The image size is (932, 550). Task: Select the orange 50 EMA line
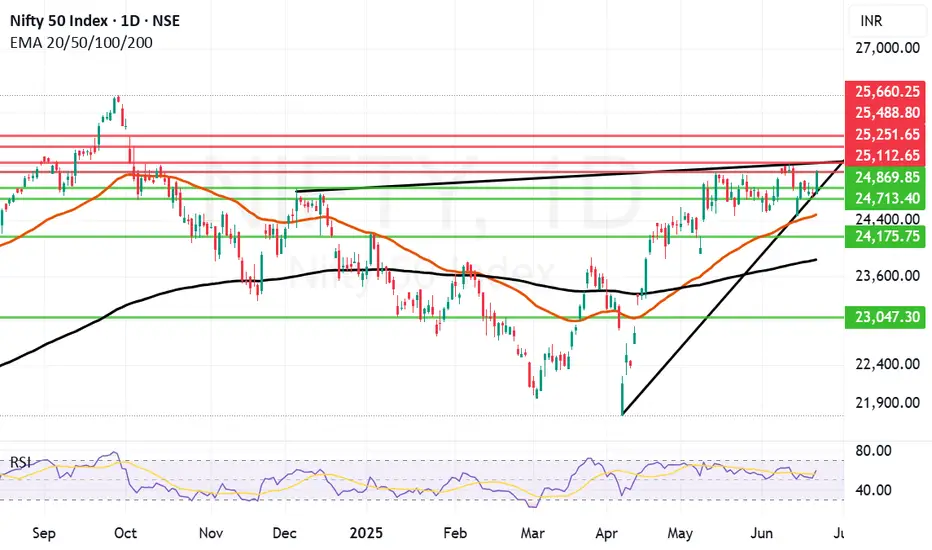(x=410, y=249)
